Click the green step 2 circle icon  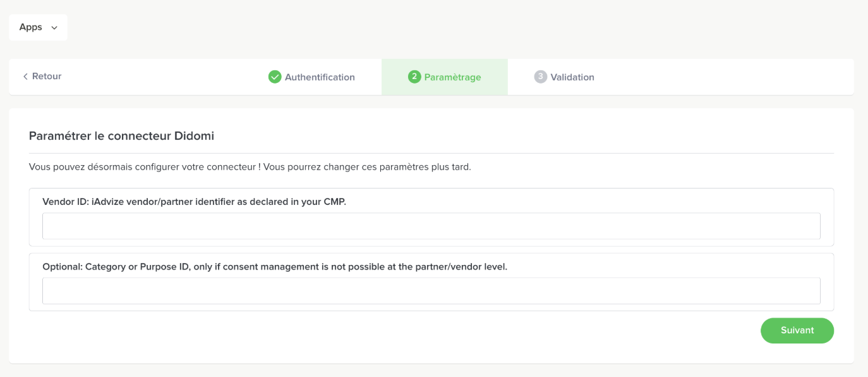[414, 77]
